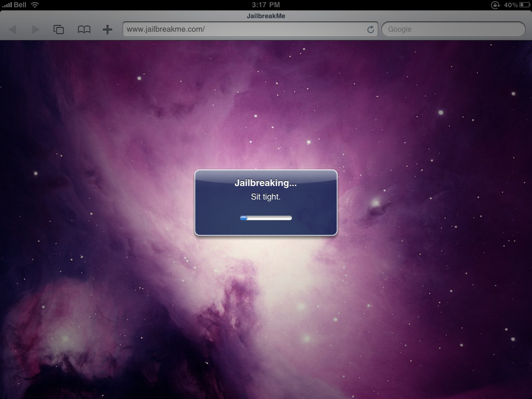Tap the "Jailbreaking..." dialog title
532x399 pixels.
(265, 183)
